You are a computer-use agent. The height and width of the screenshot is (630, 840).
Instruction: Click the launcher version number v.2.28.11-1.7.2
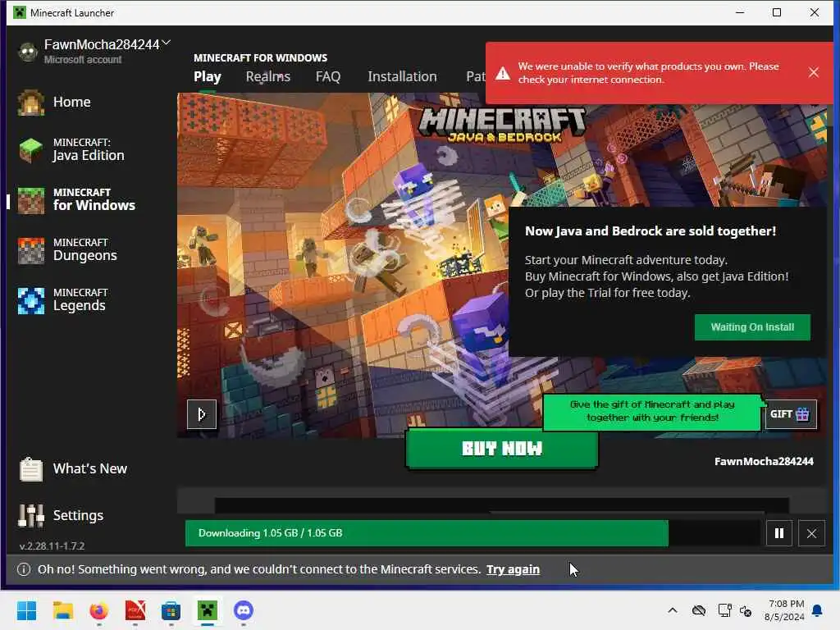click(52, 546)
